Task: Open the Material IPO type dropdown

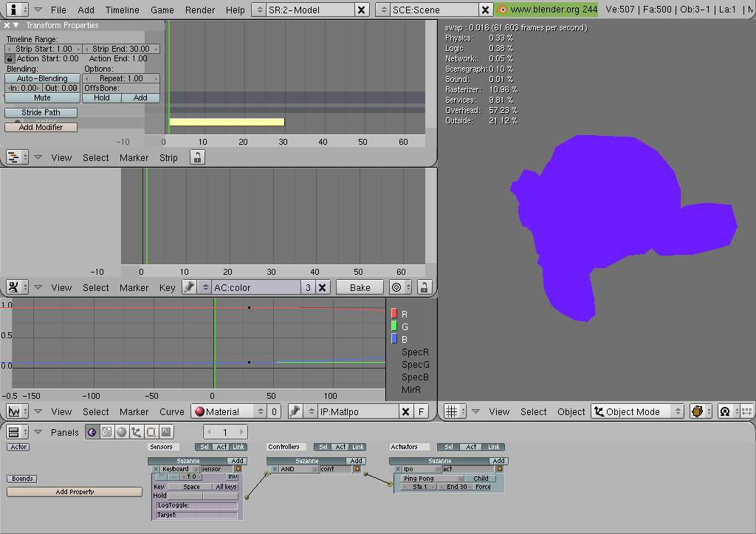Action: click(229, 411)
